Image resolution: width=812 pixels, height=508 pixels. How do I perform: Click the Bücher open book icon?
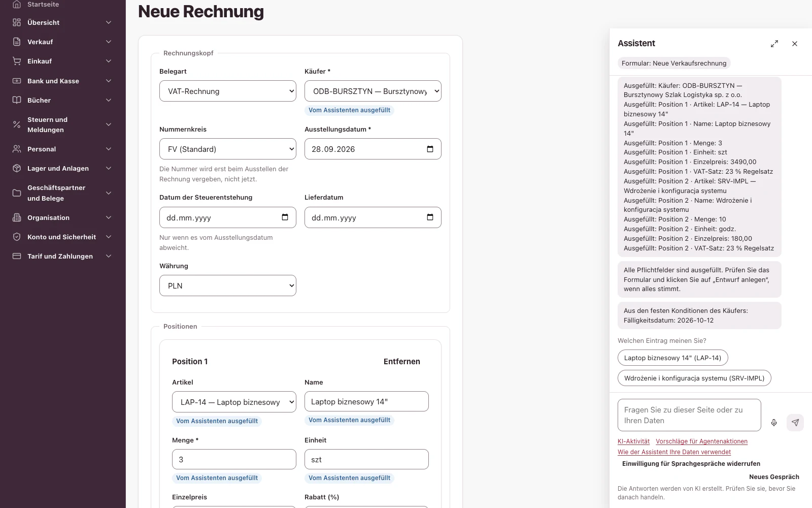[17, 100]
